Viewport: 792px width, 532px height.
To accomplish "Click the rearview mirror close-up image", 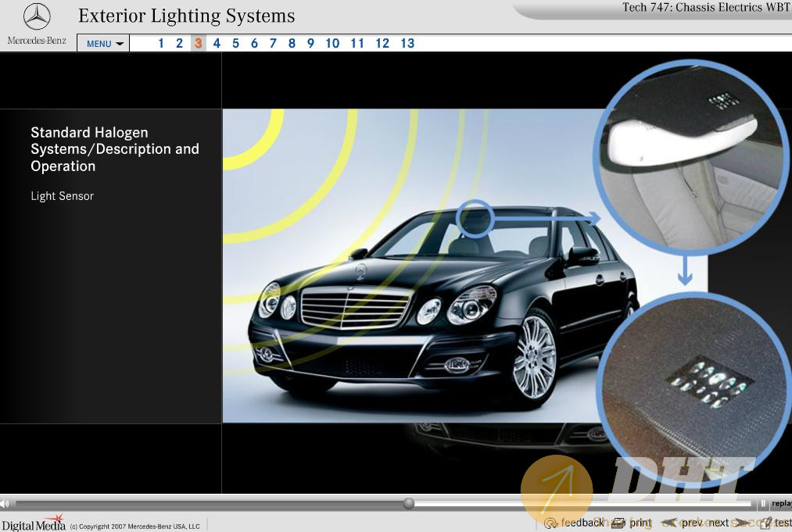I will (x=692, y=156).
